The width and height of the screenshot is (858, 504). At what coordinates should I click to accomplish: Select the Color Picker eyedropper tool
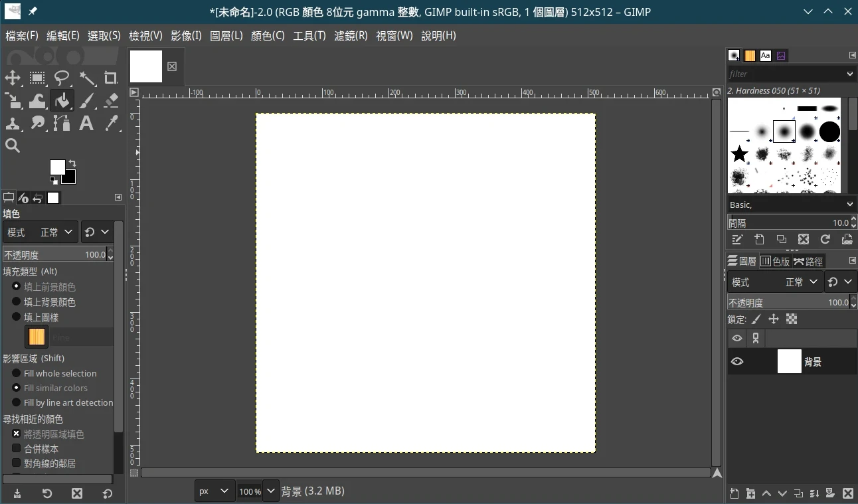click(x=111, y=124)
